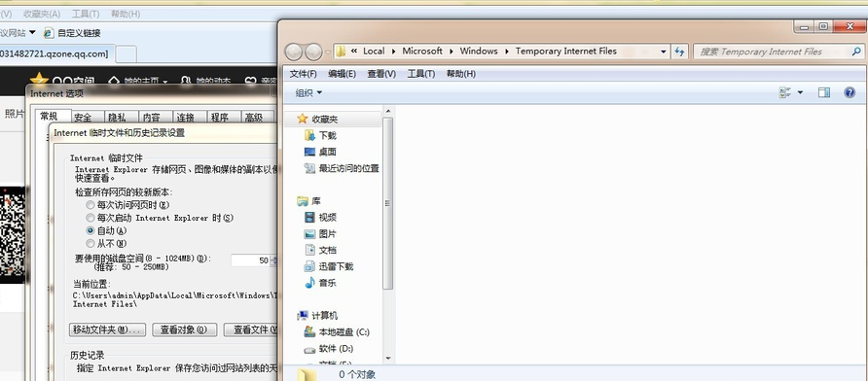Screen dimensions: 868x381
Task: Expand the breadcrumb arrow after Local
Action: point(393,51)
